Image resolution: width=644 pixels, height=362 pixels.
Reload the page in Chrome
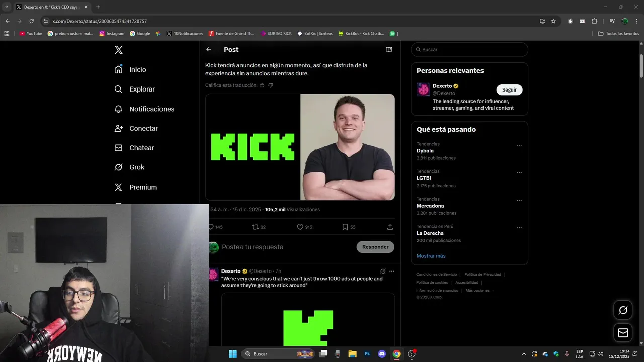coord(31,21)
